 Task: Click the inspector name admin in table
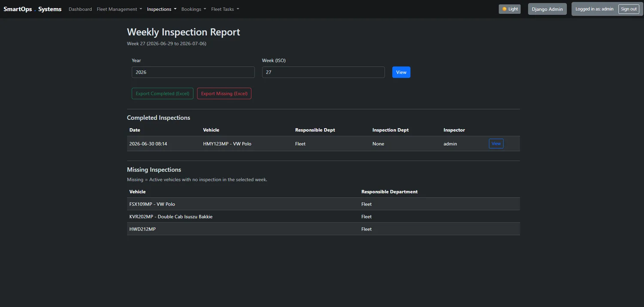(x=450, y=144)
